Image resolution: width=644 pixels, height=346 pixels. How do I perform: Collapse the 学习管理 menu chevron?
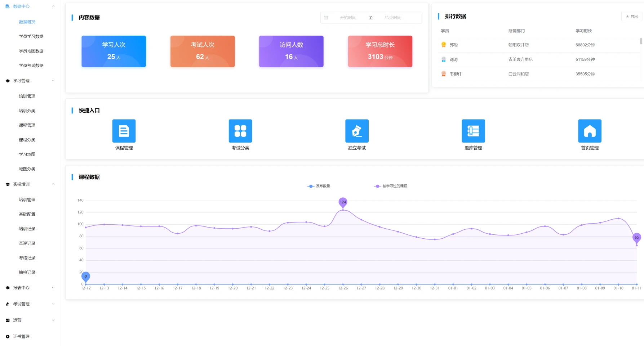53,81
